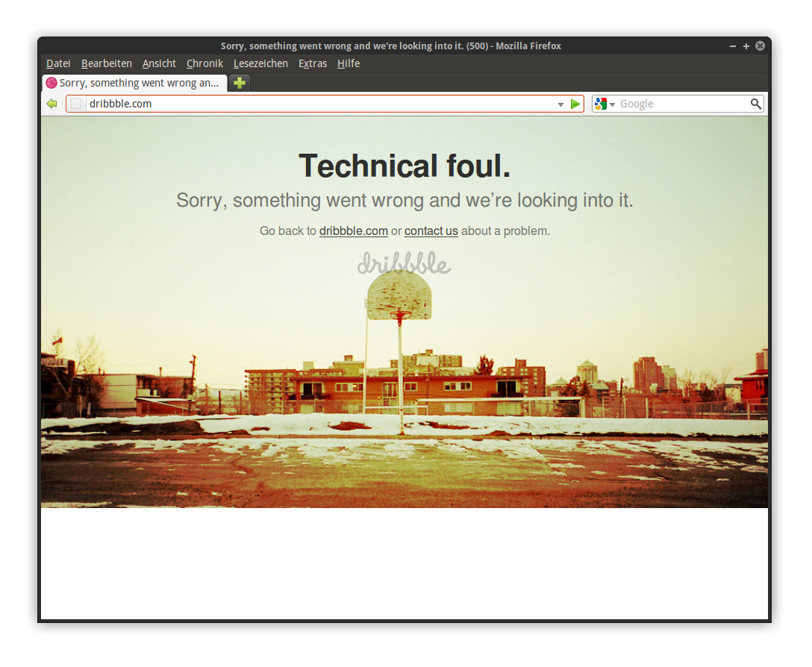Click the Google search engine icon
This screenshot has width=812, height=667.
[x=601, y=104]
